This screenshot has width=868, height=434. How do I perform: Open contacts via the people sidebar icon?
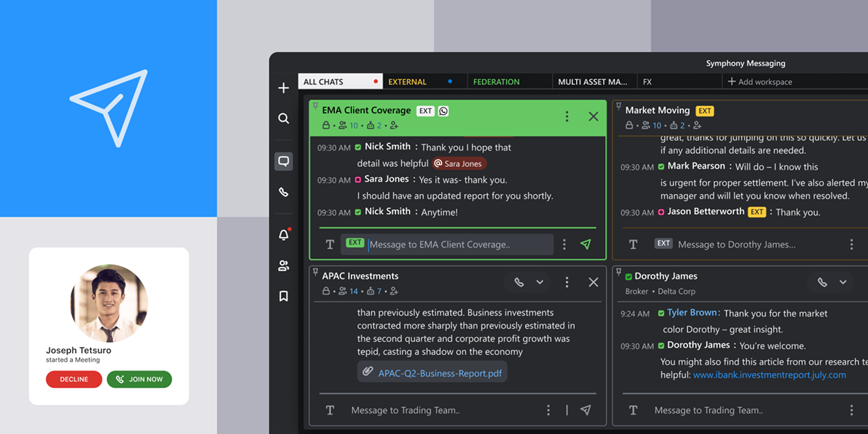point(283,265)
